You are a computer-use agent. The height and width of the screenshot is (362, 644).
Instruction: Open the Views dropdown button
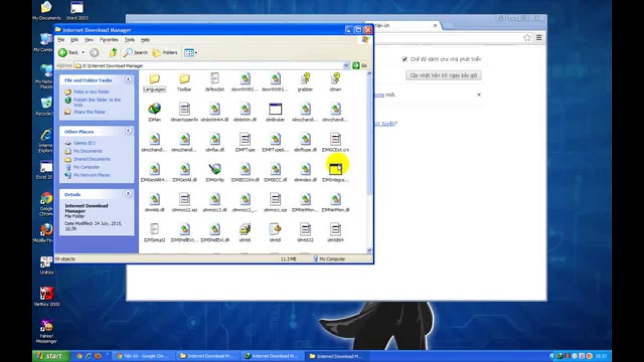pos(191,52)
